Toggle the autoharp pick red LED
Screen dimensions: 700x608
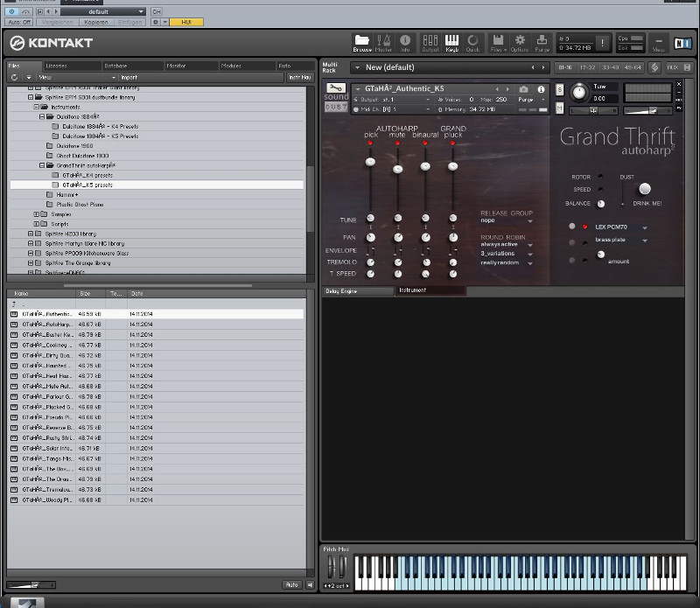(x=370, y=143)
